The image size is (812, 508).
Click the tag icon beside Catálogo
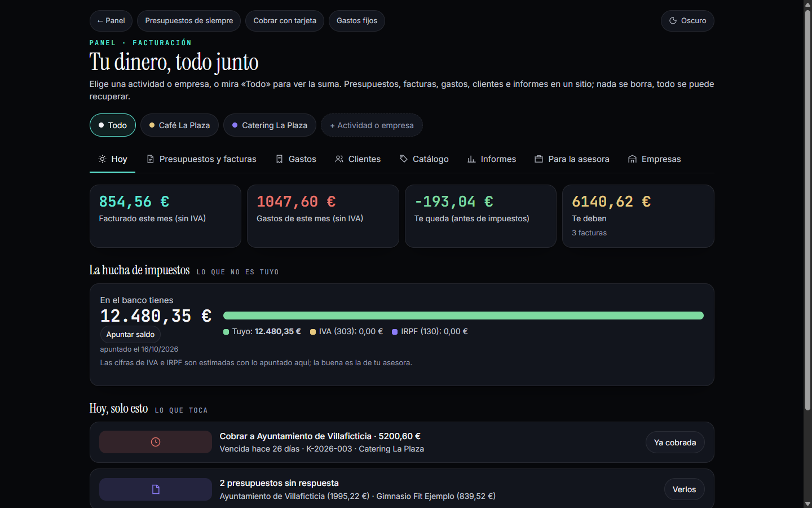[x=404, y=159]
